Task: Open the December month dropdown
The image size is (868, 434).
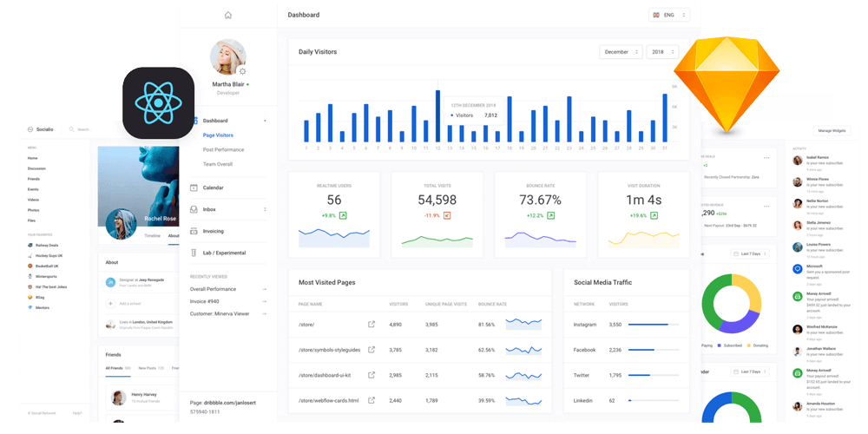Action: pyautogui.click(x=621, y=52)
